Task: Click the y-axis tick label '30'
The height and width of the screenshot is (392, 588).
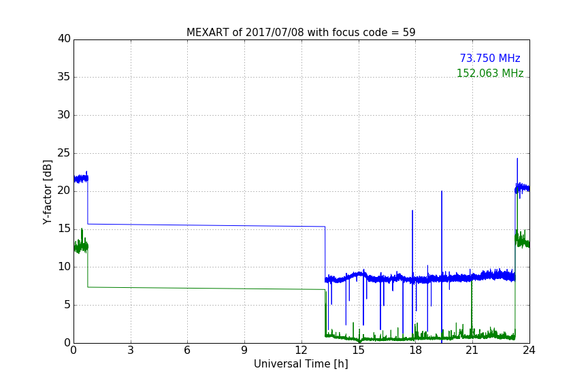Action: 64,115
